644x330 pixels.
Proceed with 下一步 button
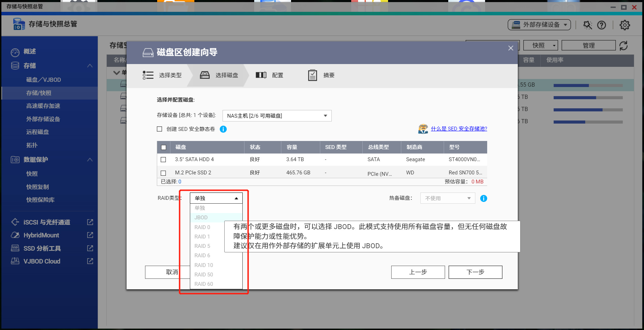point(475,272)
